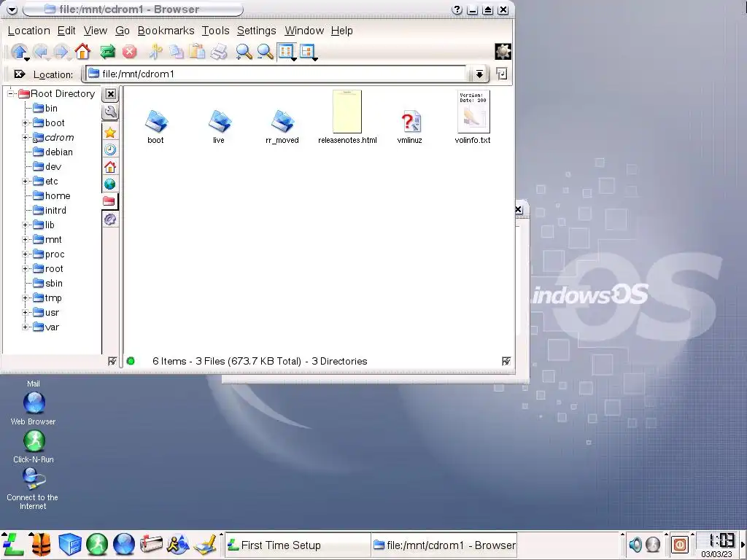Switch to First Time Setup taskbar button

pyautogui.click(x=296, y=545)
